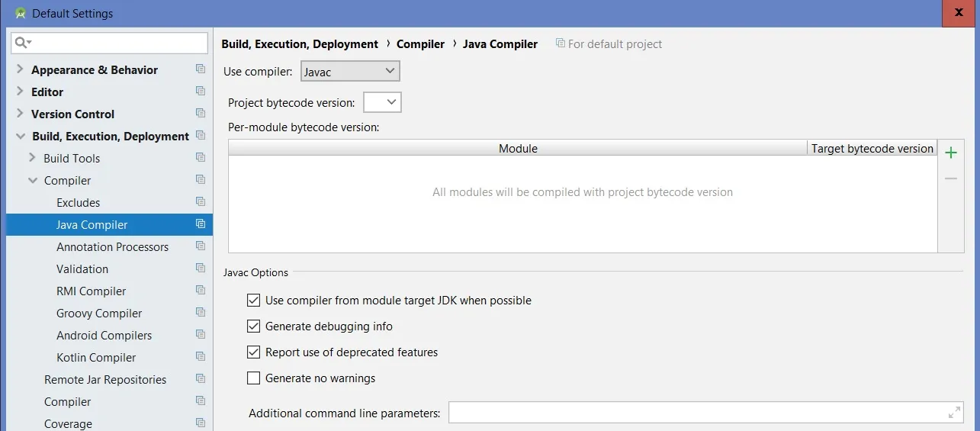Open the Kotlin Compiler settings page

click(96, 358)
